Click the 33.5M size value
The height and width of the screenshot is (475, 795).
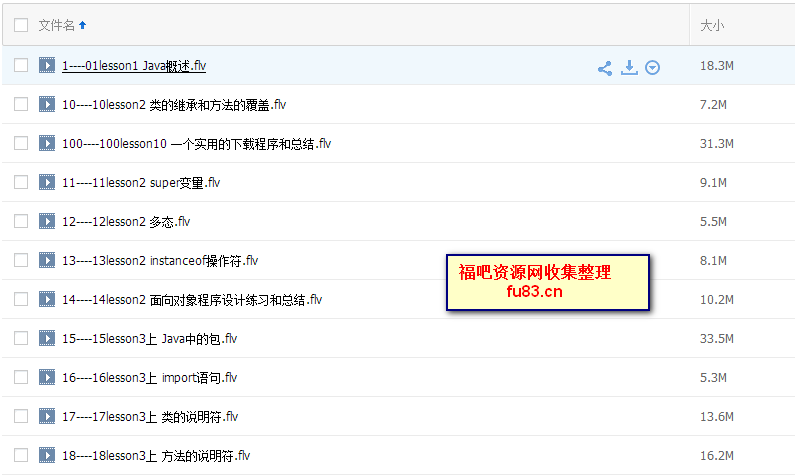(x=716, y=339)
